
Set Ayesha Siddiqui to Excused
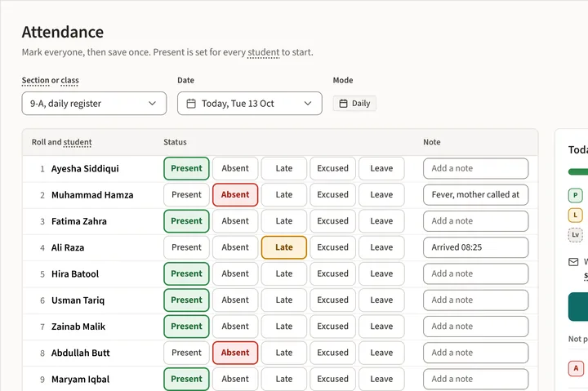(x=332, y=168)
